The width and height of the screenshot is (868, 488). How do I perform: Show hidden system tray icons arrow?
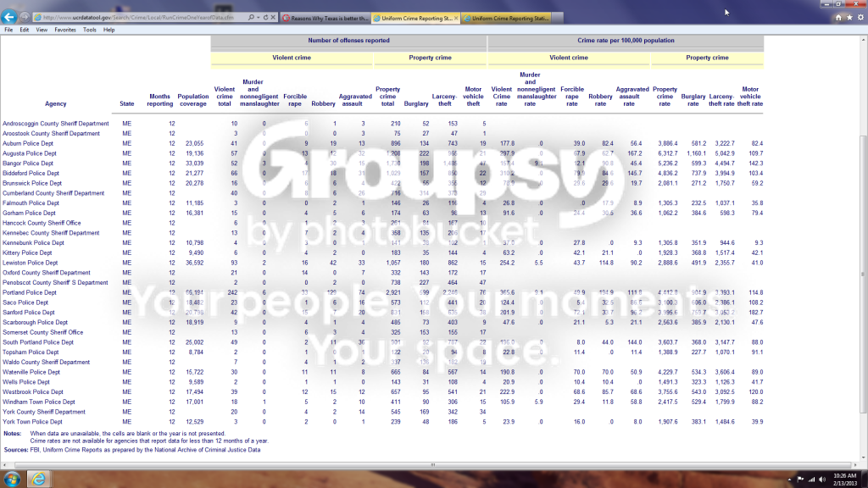click(x=790, y=480)
